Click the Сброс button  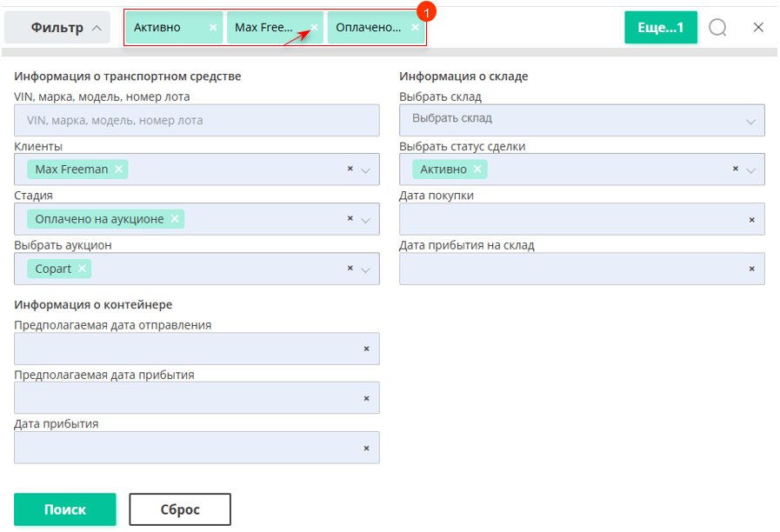coord(180,509)
